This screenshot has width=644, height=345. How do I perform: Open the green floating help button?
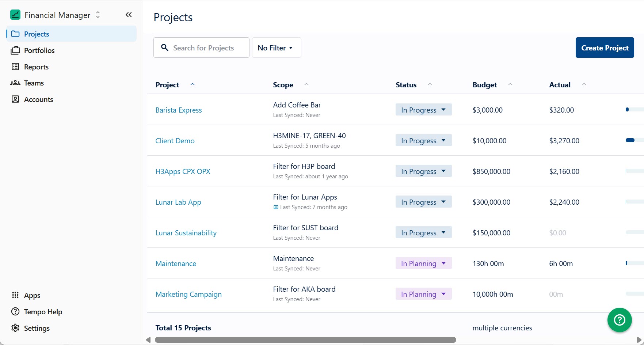pos(619,320)
